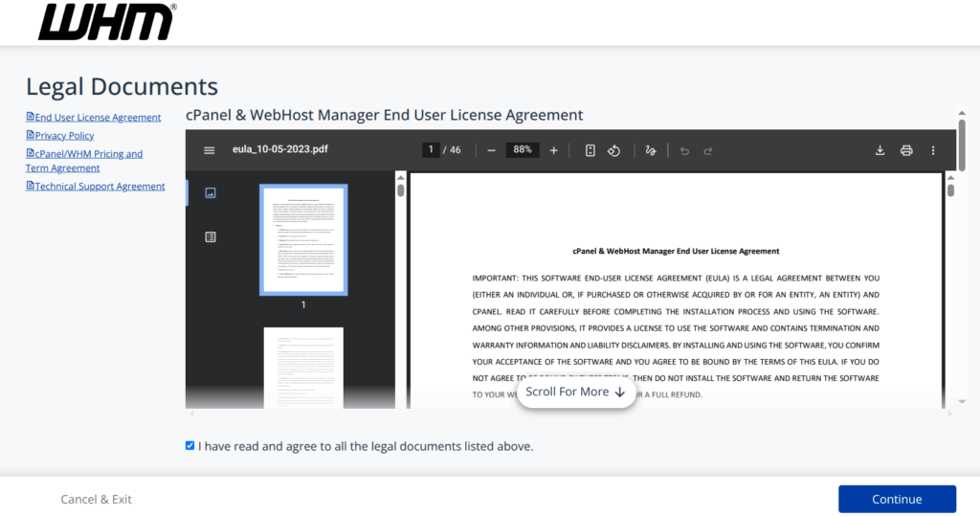The image size is (980, 517).
Task: Click the Scroll For More button
Action: 575,392
